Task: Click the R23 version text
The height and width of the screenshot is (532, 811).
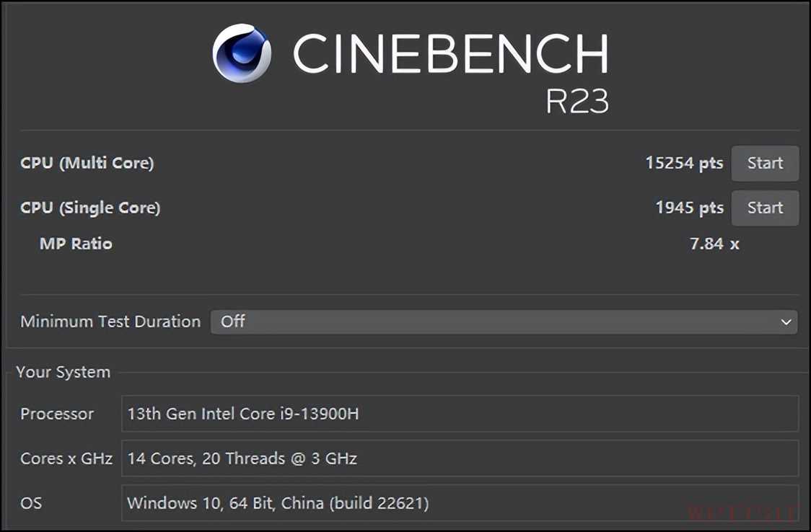Action: (x=577, y=102)
